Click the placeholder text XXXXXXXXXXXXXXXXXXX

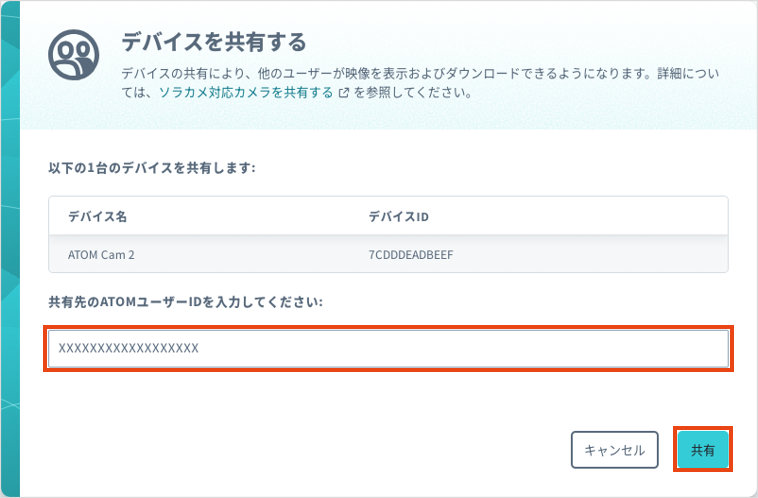(x=128, y=348)
